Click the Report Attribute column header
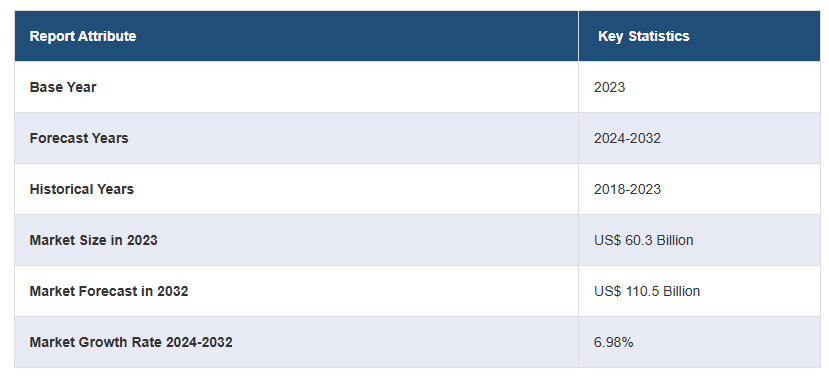 coord(297,36)
